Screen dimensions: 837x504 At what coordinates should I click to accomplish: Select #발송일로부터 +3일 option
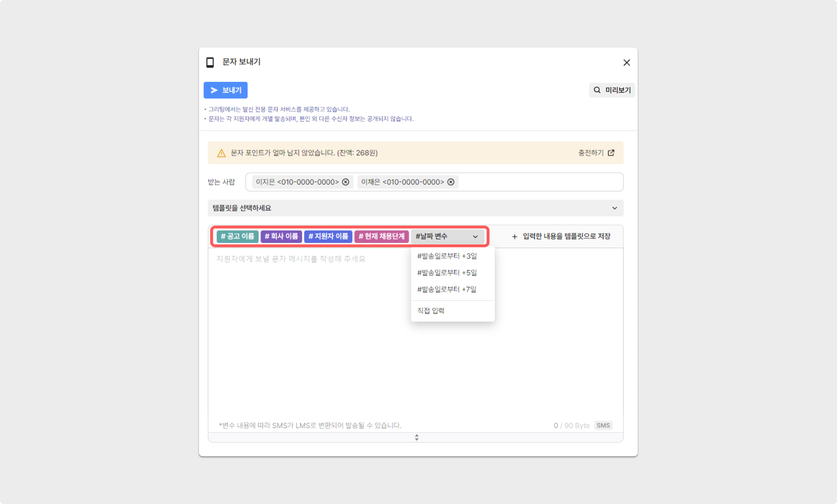[x=447, y=256]
